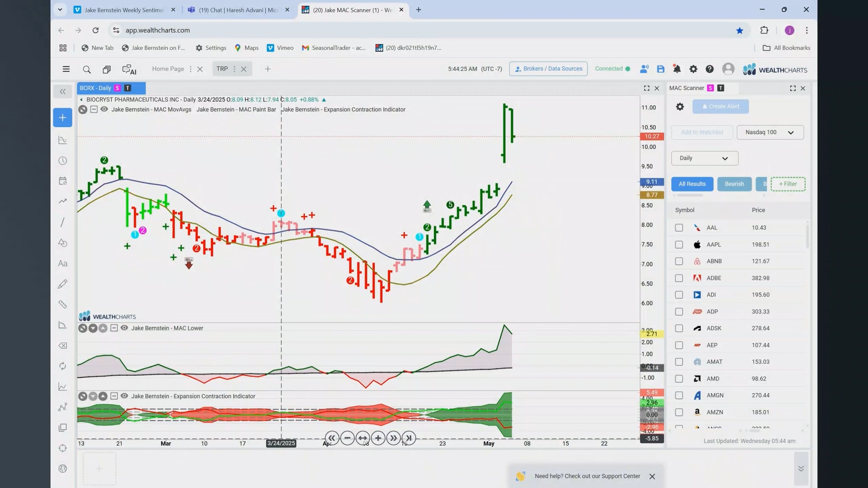Collapse the Expansion Contraction Indicator pane
The width and height of the screenshot is (868, 488).
click(114, 396)
